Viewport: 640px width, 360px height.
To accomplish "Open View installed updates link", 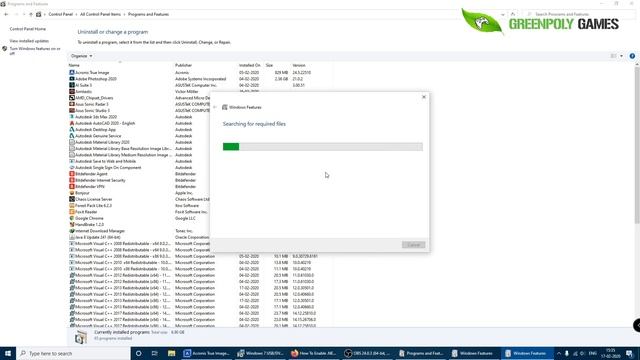I will click(x=29, y=41).
